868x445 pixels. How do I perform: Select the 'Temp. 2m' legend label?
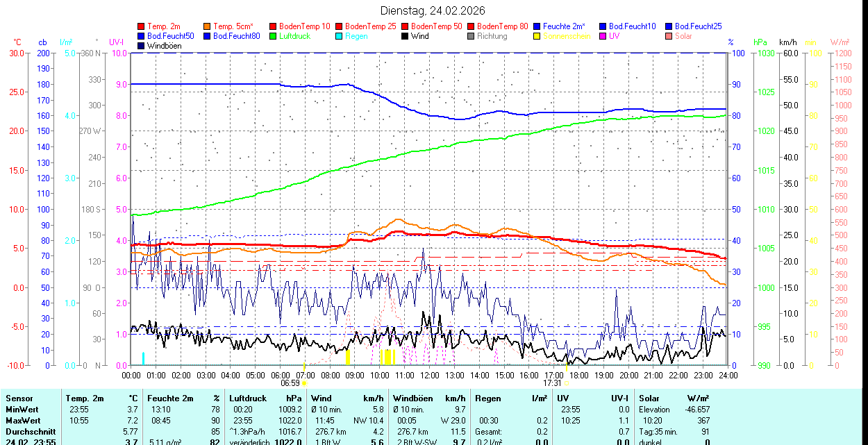point(164,26)
